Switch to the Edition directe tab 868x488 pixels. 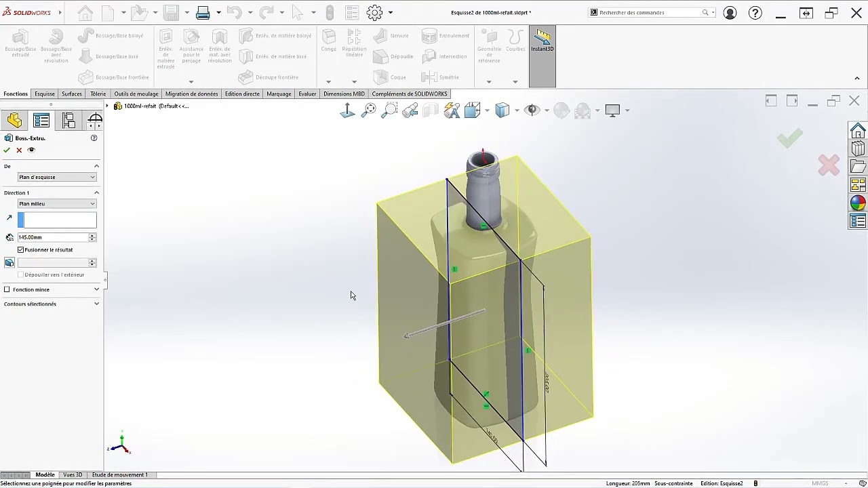(242, 94)
